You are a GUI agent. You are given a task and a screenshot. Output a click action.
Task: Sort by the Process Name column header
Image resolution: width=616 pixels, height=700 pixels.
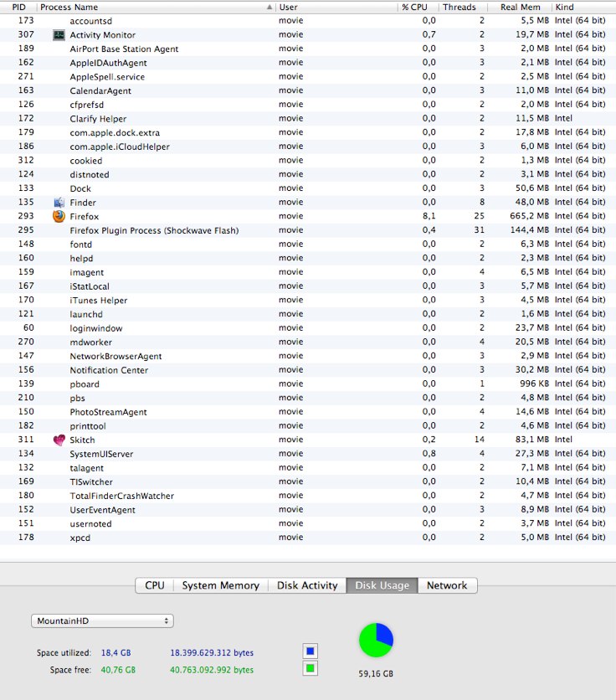(x=156, y=8)
